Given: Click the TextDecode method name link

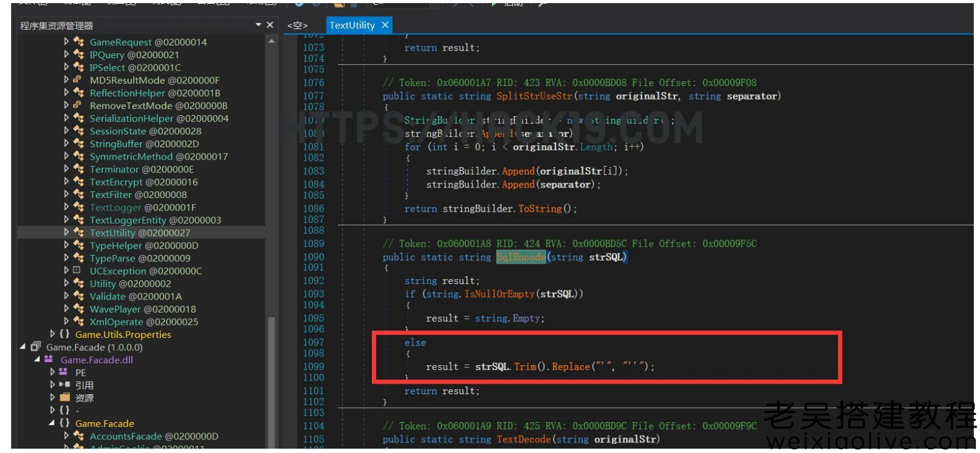Looking at the screenshot, I should (523, 439).
